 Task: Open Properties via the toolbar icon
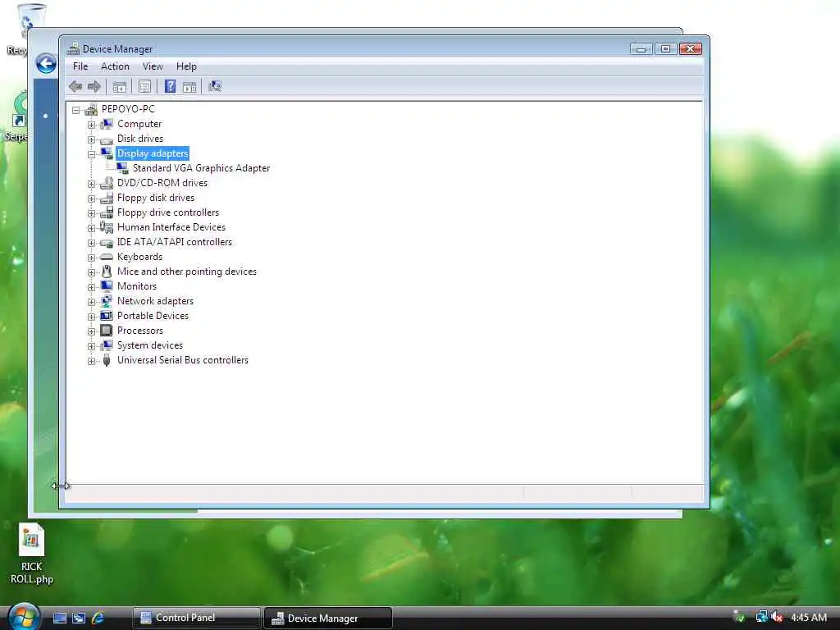(144, 86)
